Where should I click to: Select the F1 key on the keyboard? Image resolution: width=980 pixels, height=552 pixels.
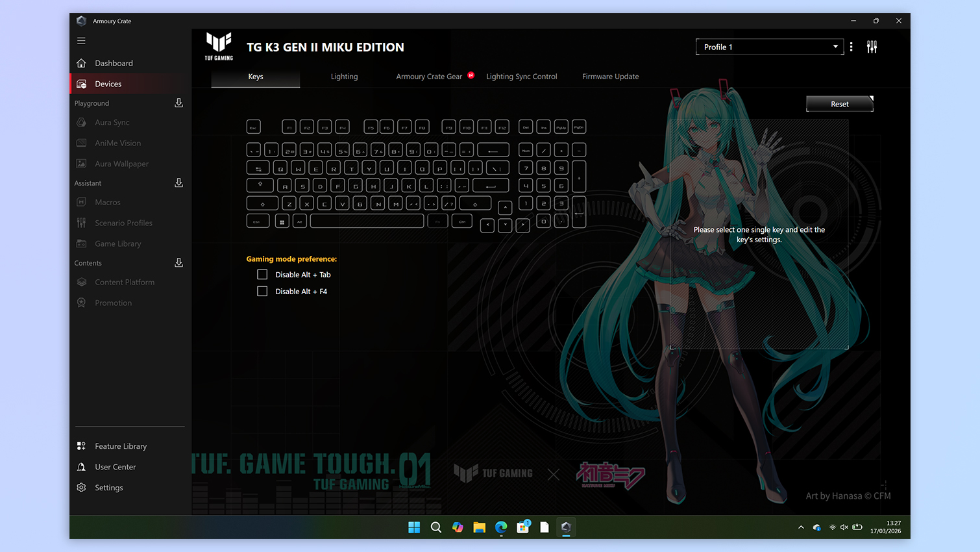click(289, 127)
